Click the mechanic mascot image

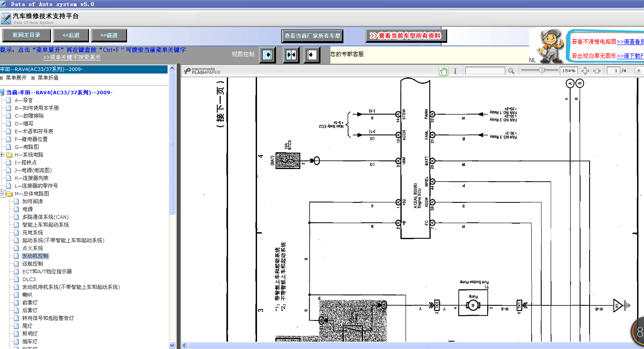tap(550, 45)
